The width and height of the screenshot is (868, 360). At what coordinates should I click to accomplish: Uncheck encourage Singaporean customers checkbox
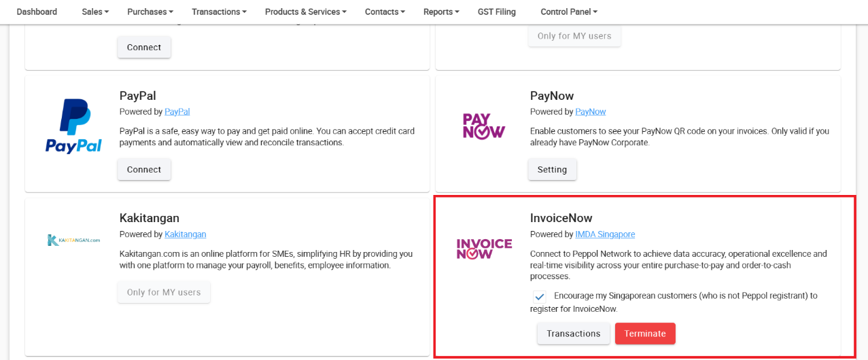click(x=540, y=297)
